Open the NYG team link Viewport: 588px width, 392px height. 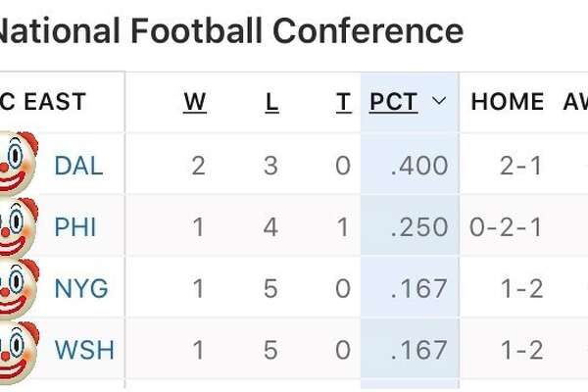[81, 288]
